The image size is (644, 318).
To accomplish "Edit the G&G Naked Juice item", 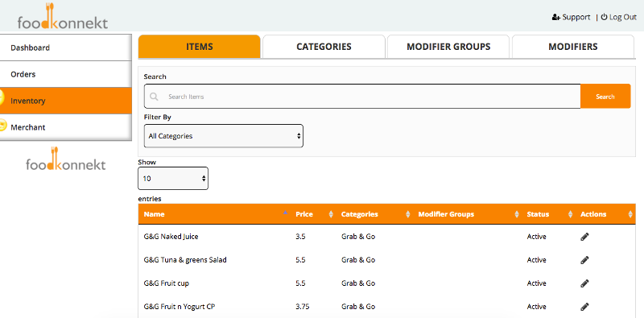I will [584, 237].
